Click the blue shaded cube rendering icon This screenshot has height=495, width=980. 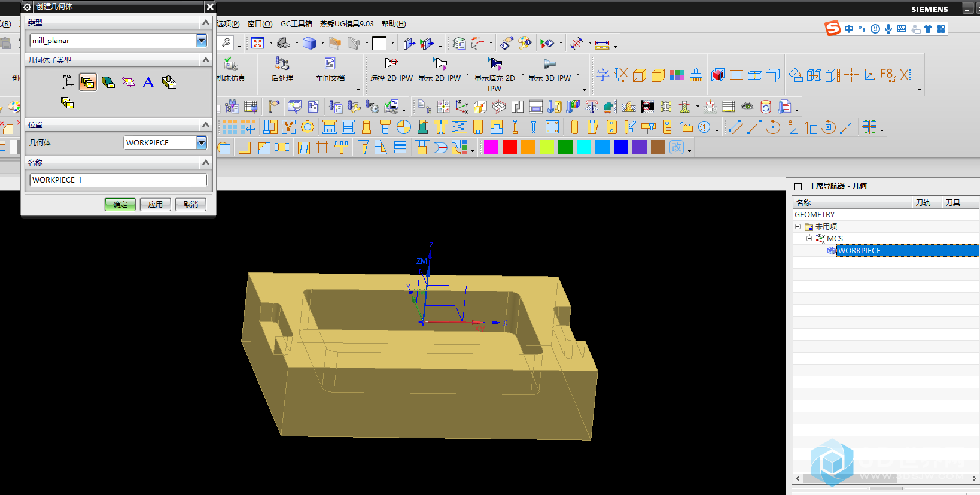point(309,43)
